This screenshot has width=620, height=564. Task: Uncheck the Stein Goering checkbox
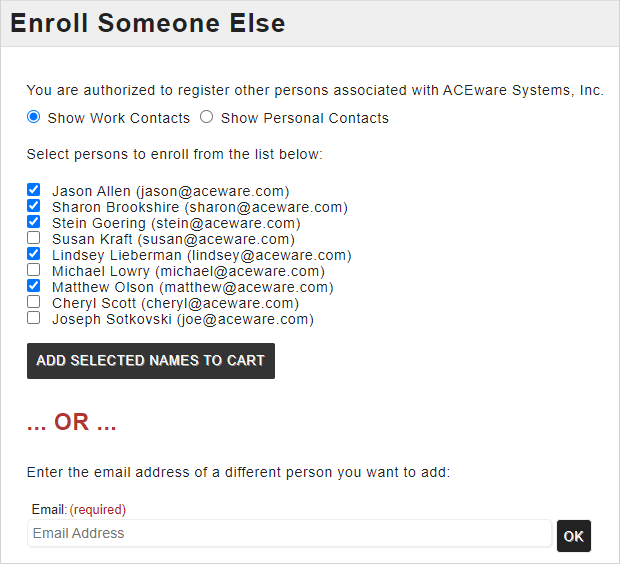click(34, 221)
